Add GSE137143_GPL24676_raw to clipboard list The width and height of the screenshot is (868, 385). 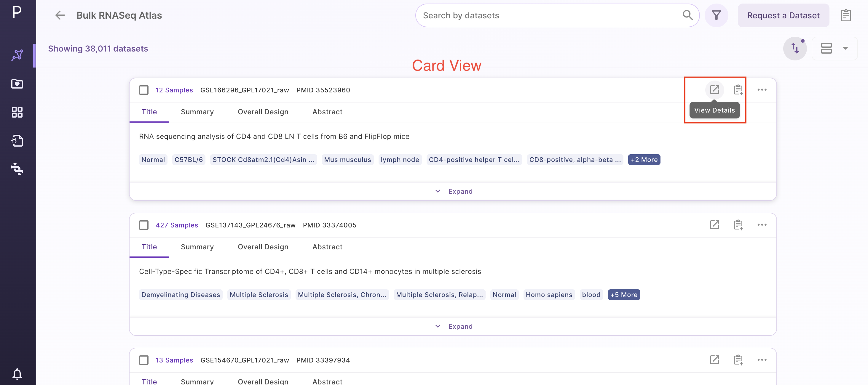(x=738, y=225)
